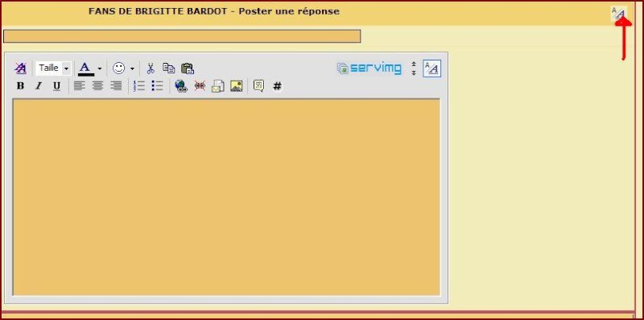This screenshot has height=320, width=644.
Task: Align text to the left
Action: pyautogui.click(x=79, y=86)
